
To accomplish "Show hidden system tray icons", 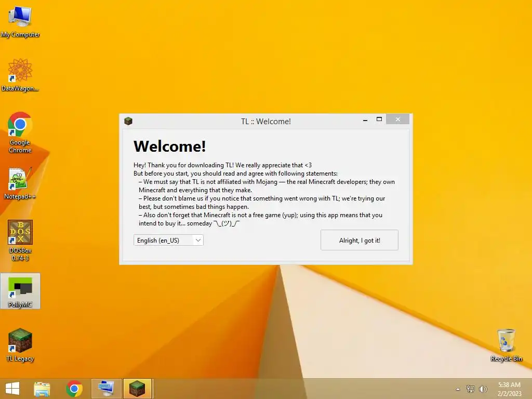I will pos(458,389).
